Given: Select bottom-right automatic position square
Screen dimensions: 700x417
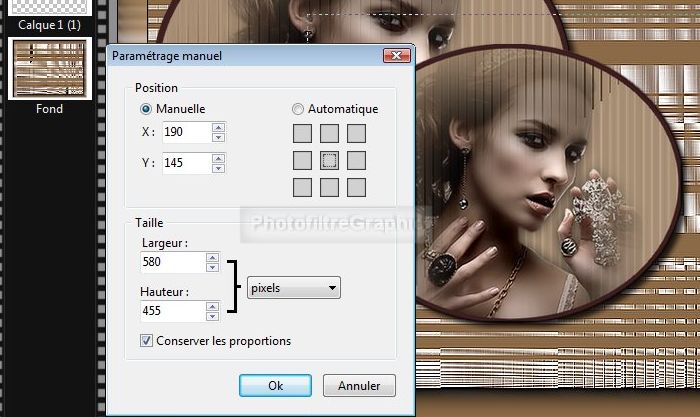Looking at the screenshot, I should point(356,187).
